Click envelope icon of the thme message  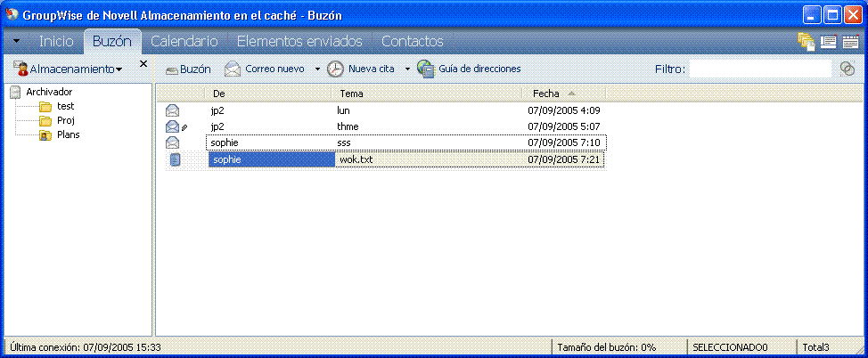(x=172, y=126)
